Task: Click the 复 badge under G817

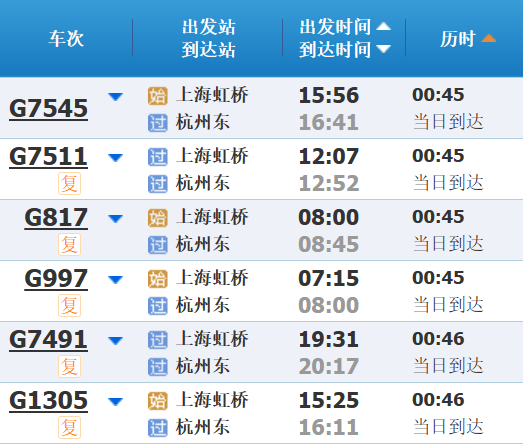Action: [69, 245]
